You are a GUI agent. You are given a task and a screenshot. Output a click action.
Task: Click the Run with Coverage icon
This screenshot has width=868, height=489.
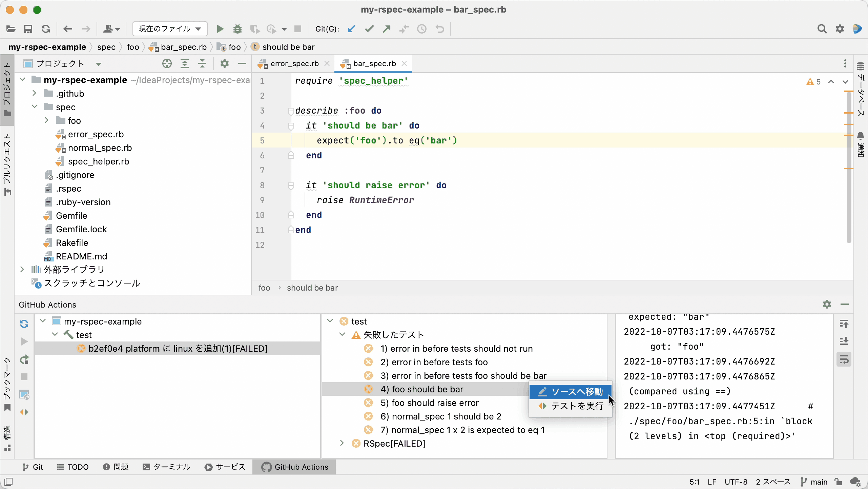pos(255,29)
